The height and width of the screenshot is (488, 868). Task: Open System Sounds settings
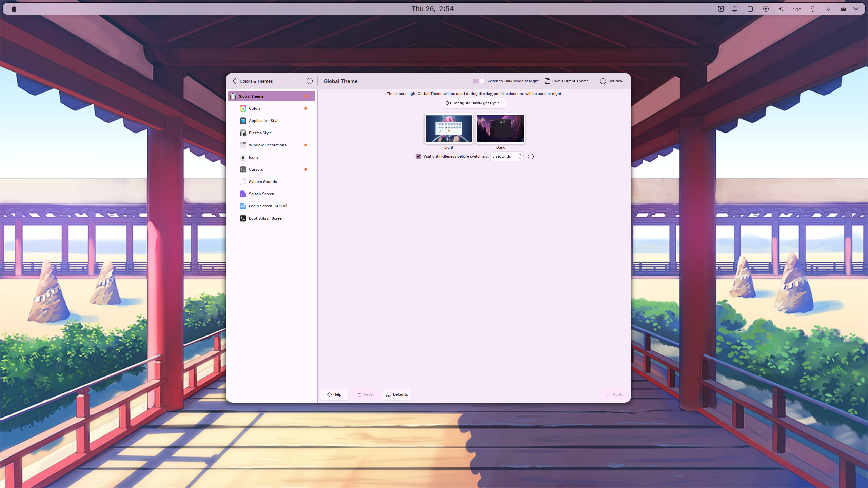click(x=262, y=181)
